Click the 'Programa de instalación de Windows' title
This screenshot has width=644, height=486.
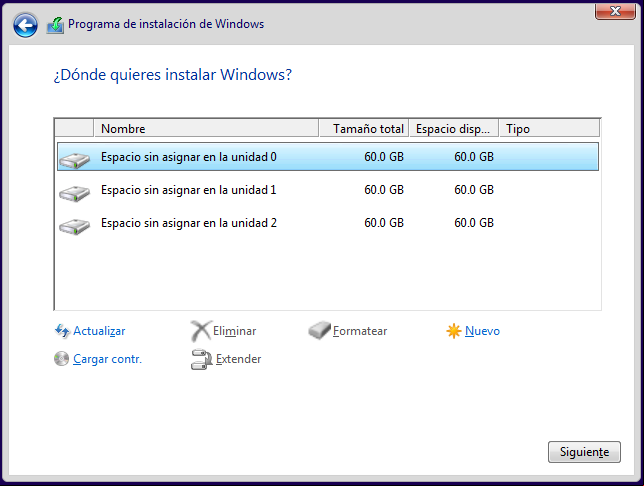click(166, 24)
